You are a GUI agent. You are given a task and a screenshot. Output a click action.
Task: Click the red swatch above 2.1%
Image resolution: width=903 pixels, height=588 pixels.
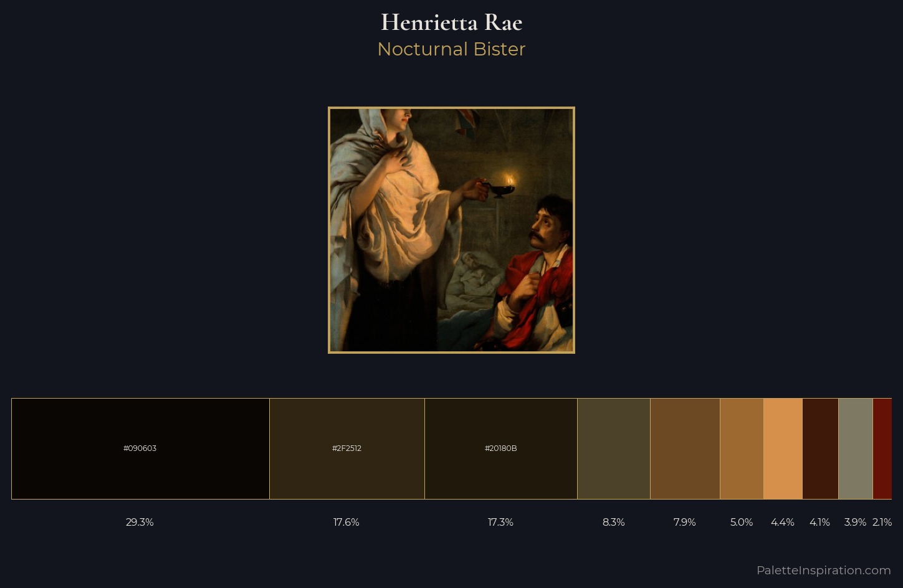coord(882,448)
